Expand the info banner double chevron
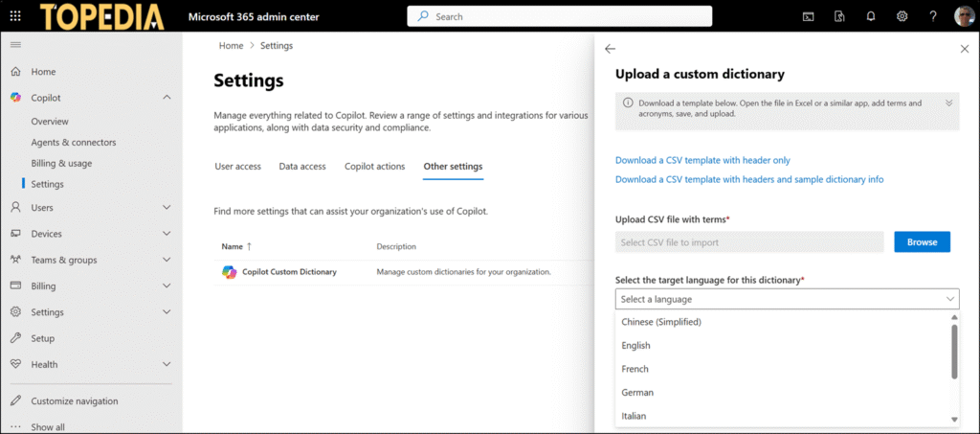 pos(948,103)
